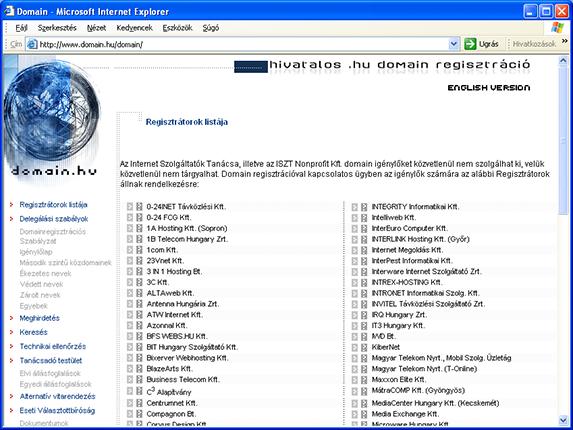
Task: Click the MátraCOMP Kft. (Gyöngyös) entry
Action: (418, 391)
